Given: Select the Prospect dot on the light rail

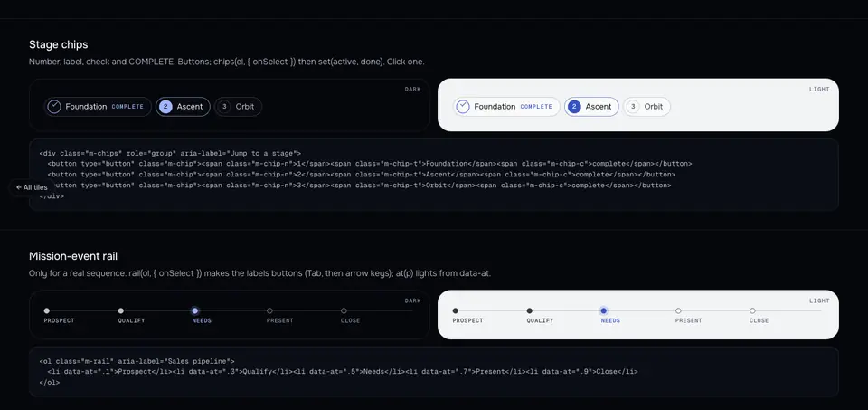Looking at the screenshot, I should coord(455,310).
